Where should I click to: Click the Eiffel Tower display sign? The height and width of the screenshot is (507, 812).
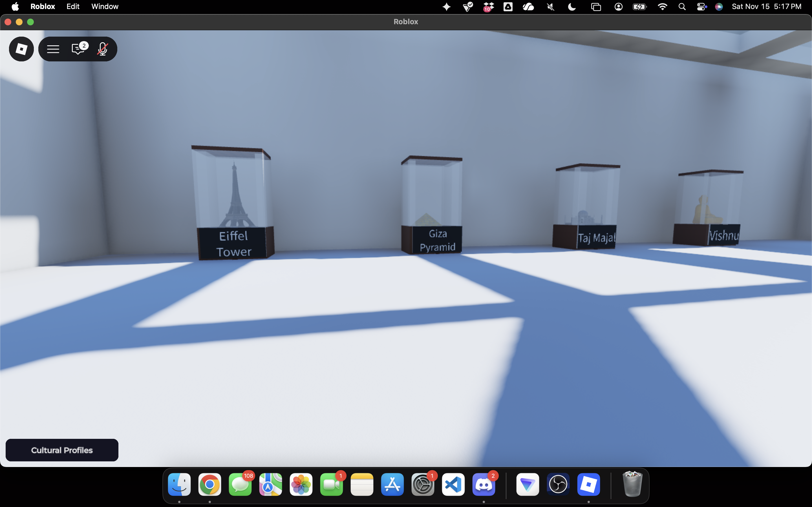pos(233,244)
